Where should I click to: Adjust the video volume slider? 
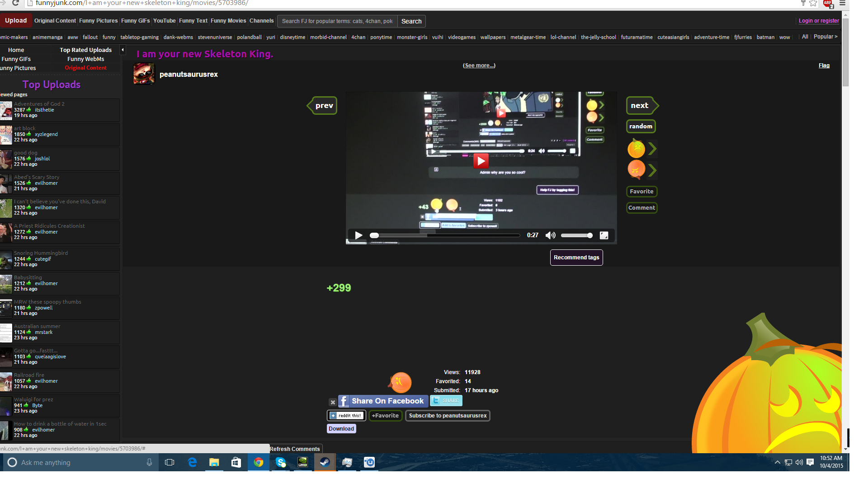tap(576, 235)
